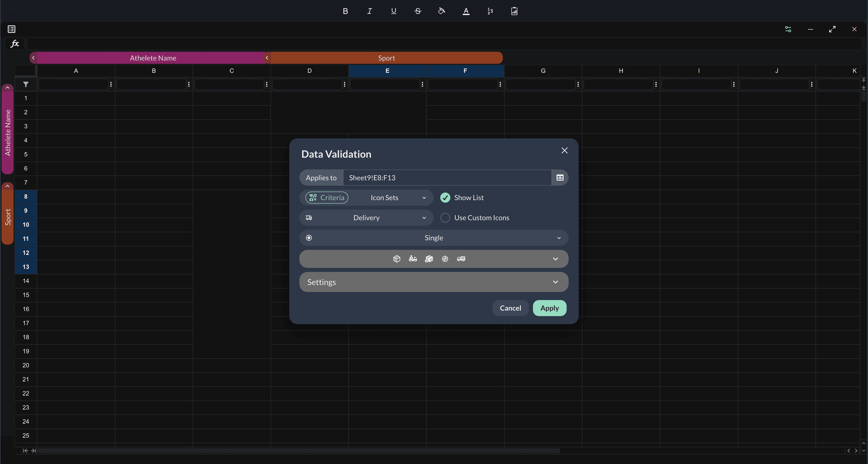This screenshot has height=464, width=868.
Task: Click the Apply button
Action: point(549,308)
